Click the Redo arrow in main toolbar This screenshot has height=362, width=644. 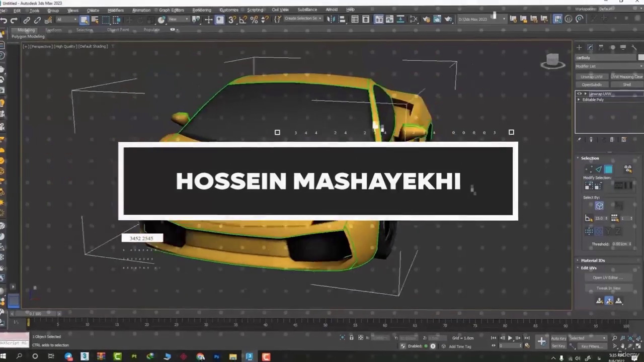14,20
